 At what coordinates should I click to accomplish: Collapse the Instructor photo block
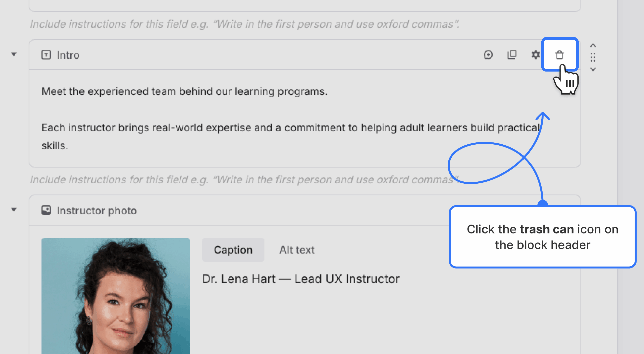point(14,209)
